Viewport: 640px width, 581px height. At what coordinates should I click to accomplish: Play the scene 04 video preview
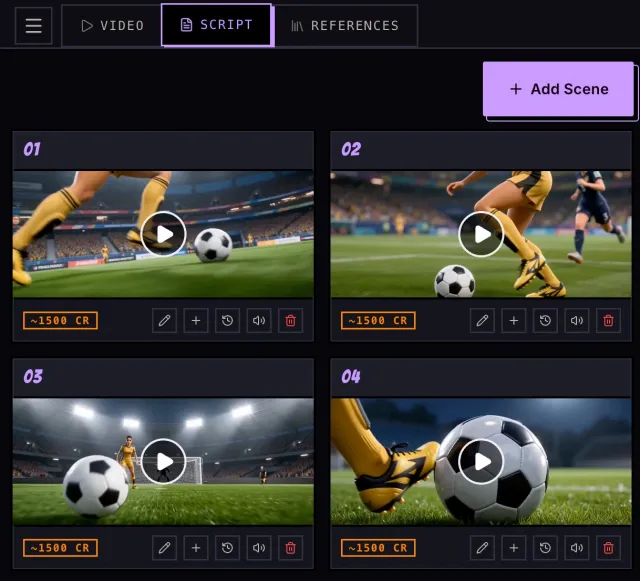[481, 461]
